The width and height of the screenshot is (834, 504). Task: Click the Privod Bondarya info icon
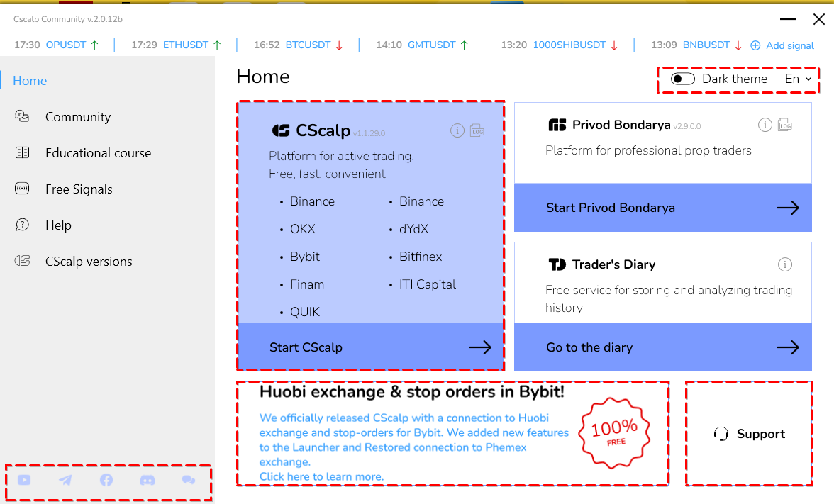click(x=764, y=125)
